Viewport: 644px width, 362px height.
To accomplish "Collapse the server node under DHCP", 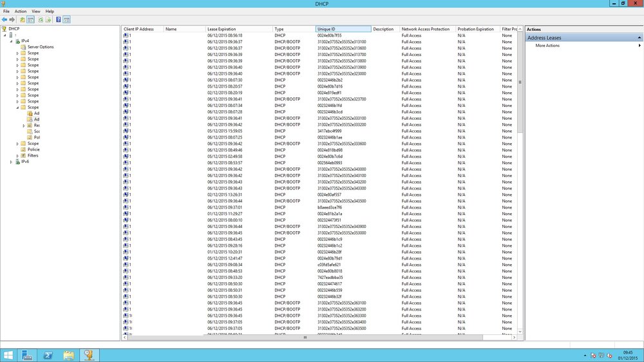I will coord(5,35).
